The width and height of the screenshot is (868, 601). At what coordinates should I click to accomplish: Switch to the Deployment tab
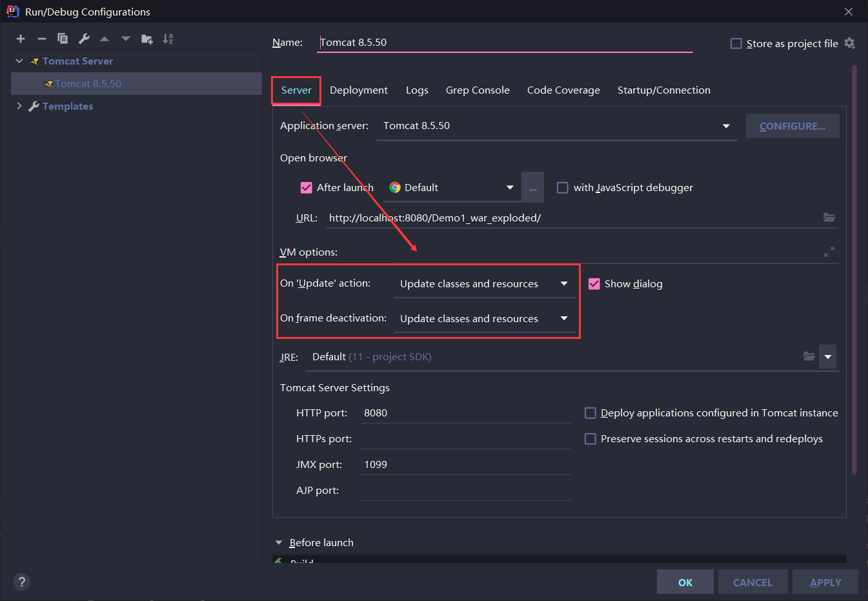359,90
